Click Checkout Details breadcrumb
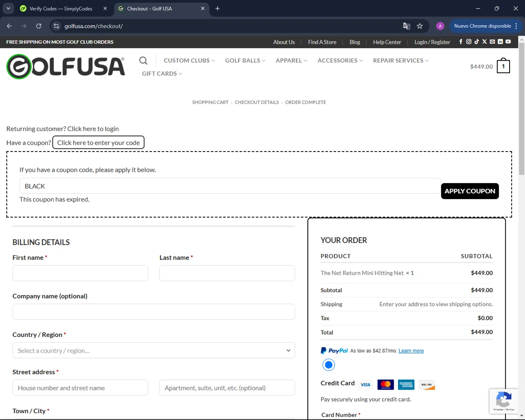 click(x=257, y=102)
